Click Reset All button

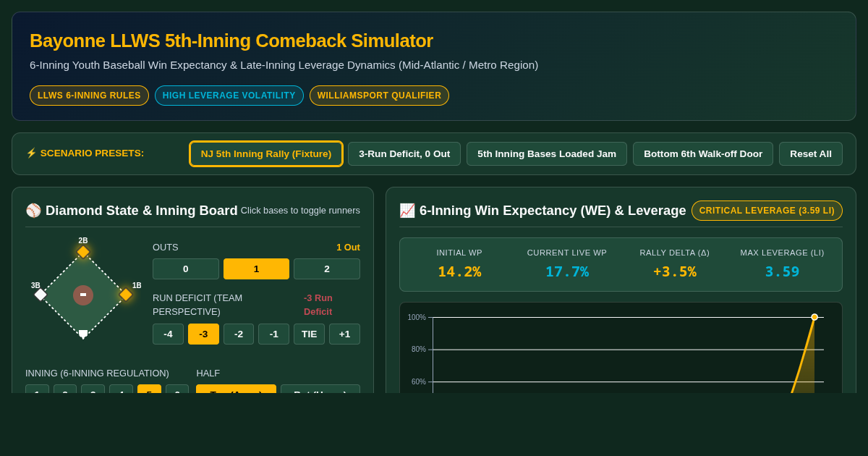pos(811,154)
